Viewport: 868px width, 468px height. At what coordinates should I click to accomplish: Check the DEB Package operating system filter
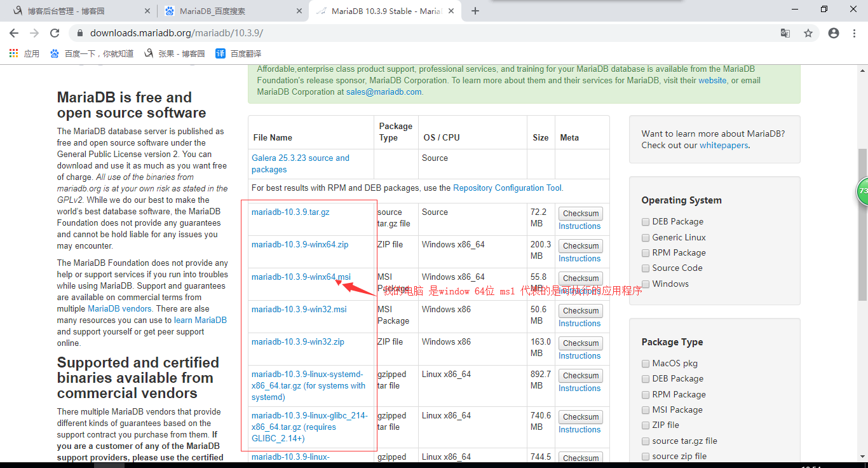(646, 221)
